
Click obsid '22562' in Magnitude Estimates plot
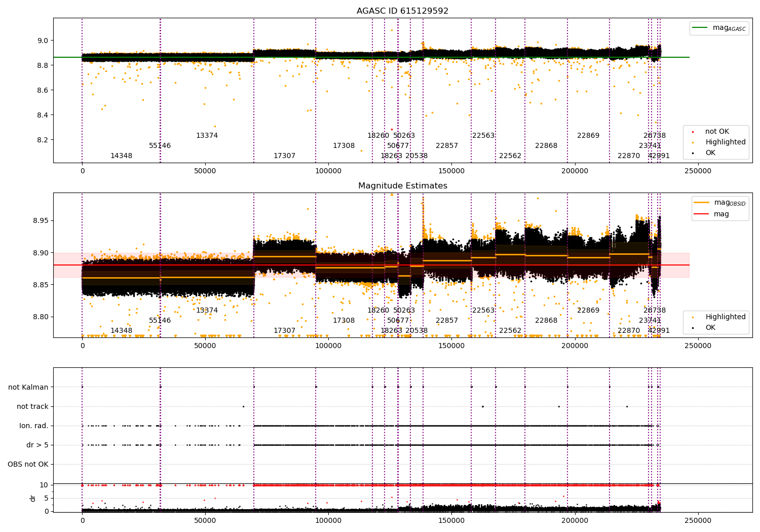510,331
